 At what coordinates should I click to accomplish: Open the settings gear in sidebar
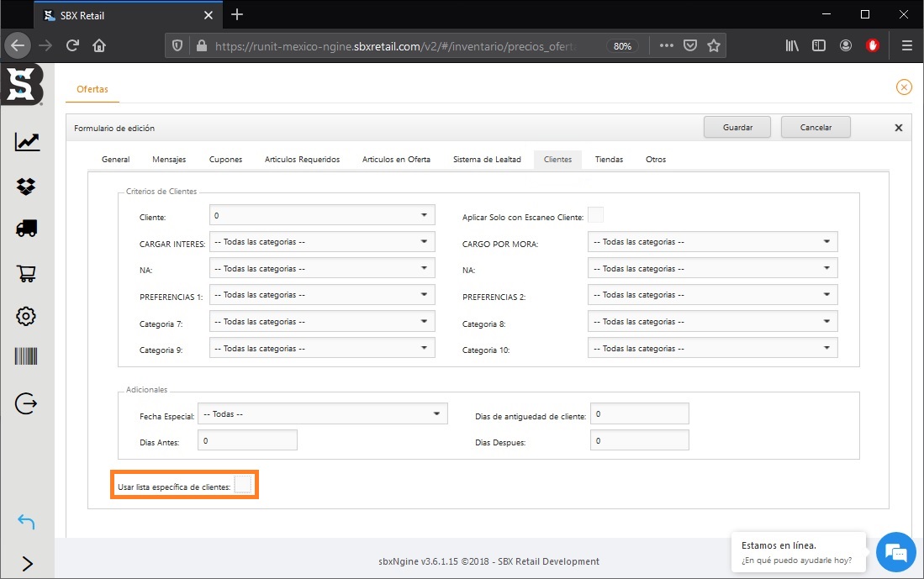click(x=27, y=316)
